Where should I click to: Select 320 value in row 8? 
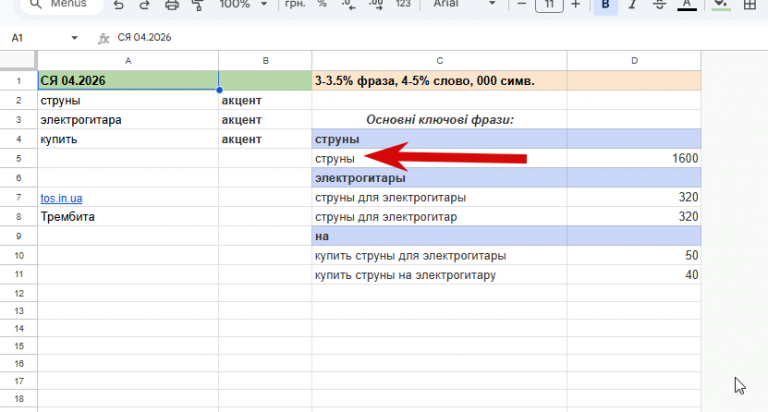click(634, 217)
